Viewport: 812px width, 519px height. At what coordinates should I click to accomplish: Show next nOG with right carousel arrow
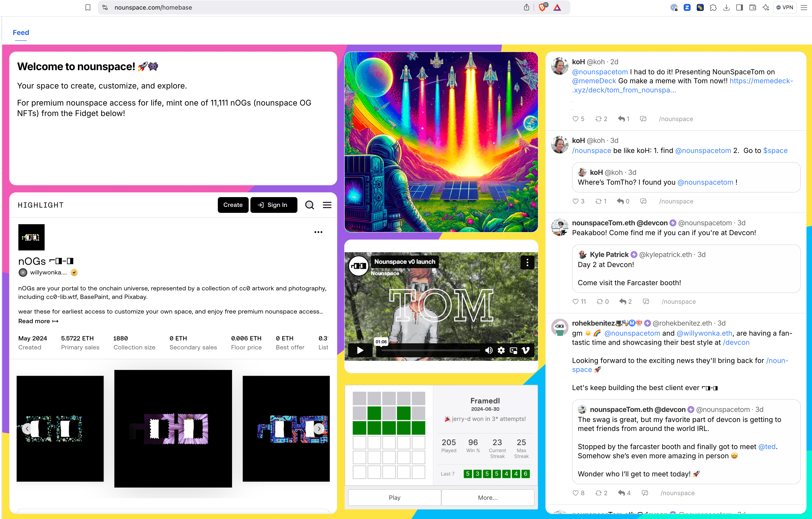point(319,429)
